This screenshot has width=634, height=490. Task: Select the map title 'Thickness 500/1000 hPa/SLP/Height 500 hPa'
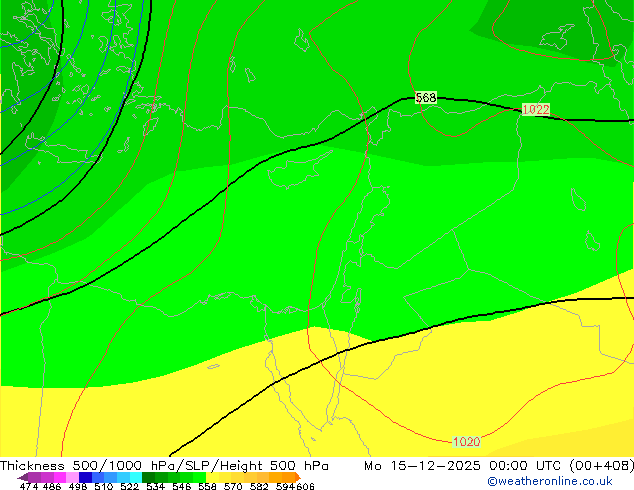pos(164,466)
